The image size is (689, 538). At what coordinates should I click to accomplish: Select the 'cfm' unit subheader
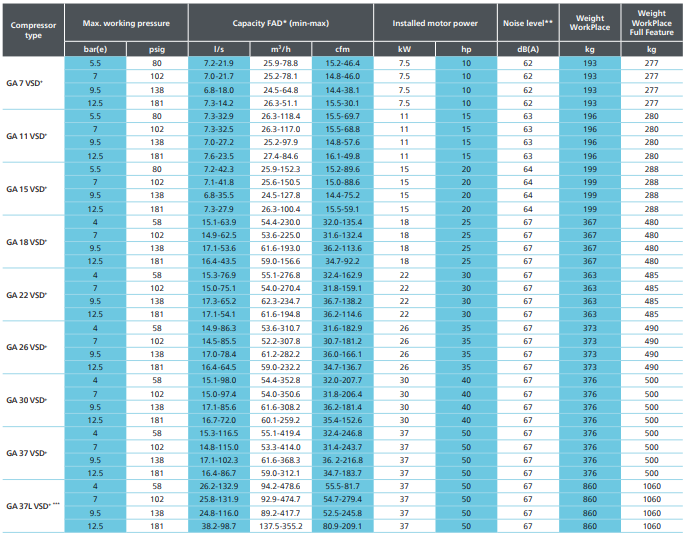[342, 49]
